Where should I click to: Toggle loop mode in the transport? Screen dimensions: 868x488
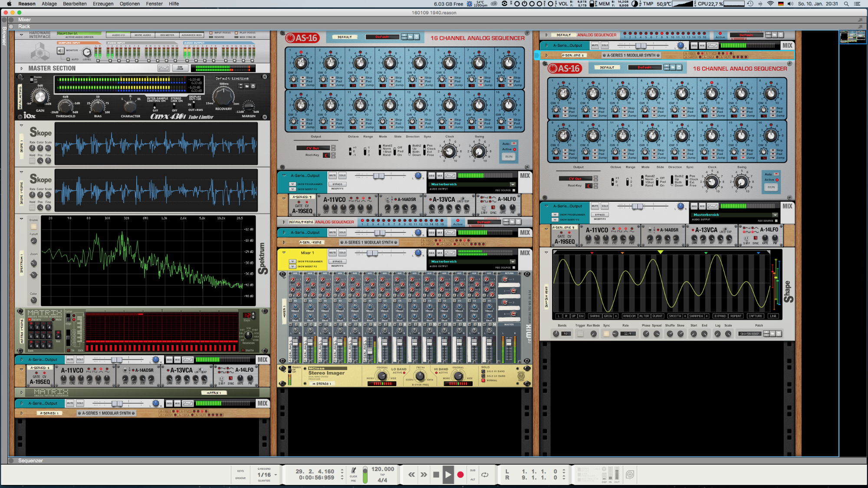[x=485, y=475]
